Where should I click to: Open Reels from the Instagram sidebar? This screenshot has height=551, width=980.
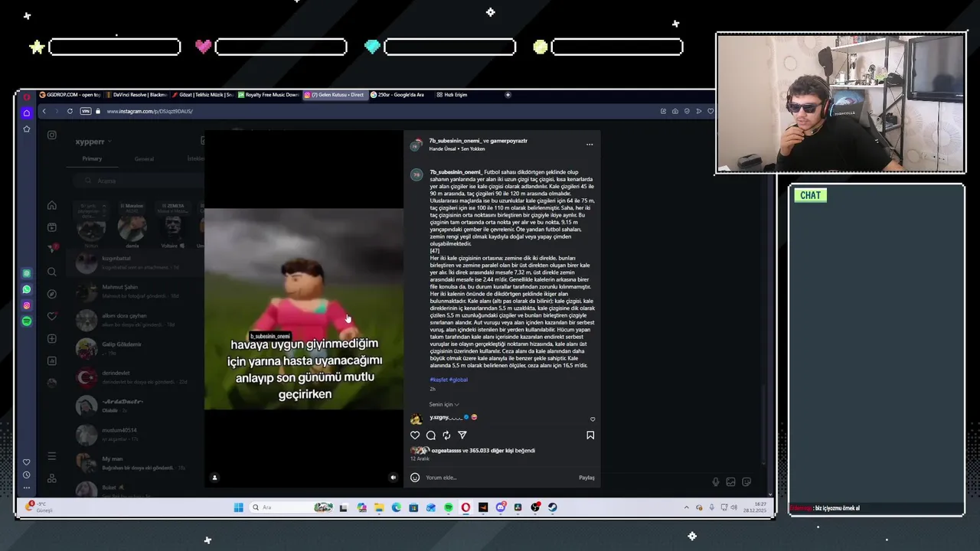[51, 227]
